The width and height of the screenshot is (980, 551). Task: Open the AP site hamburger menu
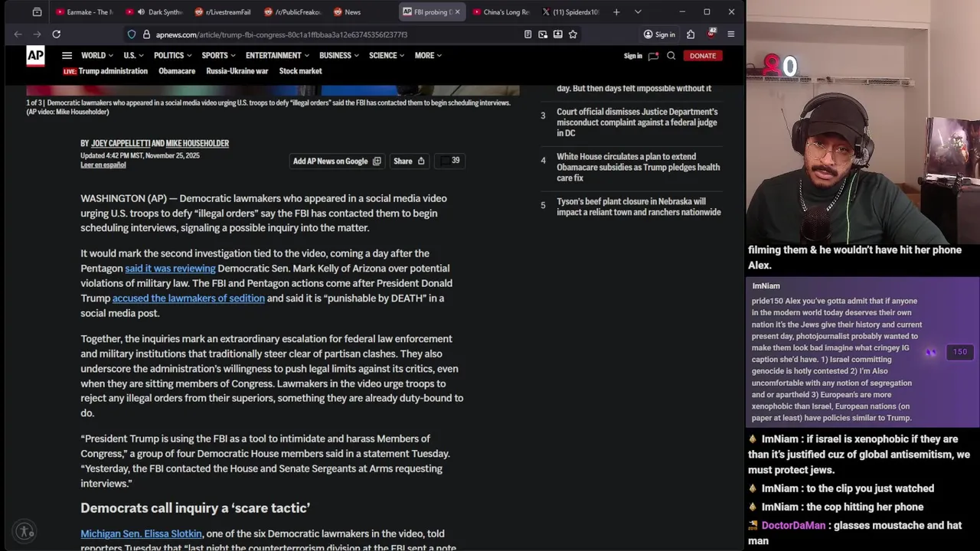[x=67, y=55]
